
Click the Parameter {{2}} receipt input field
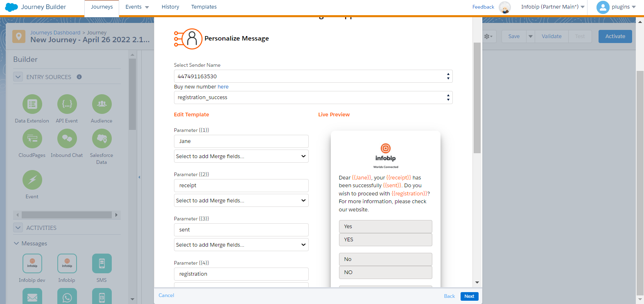(241, 186)
